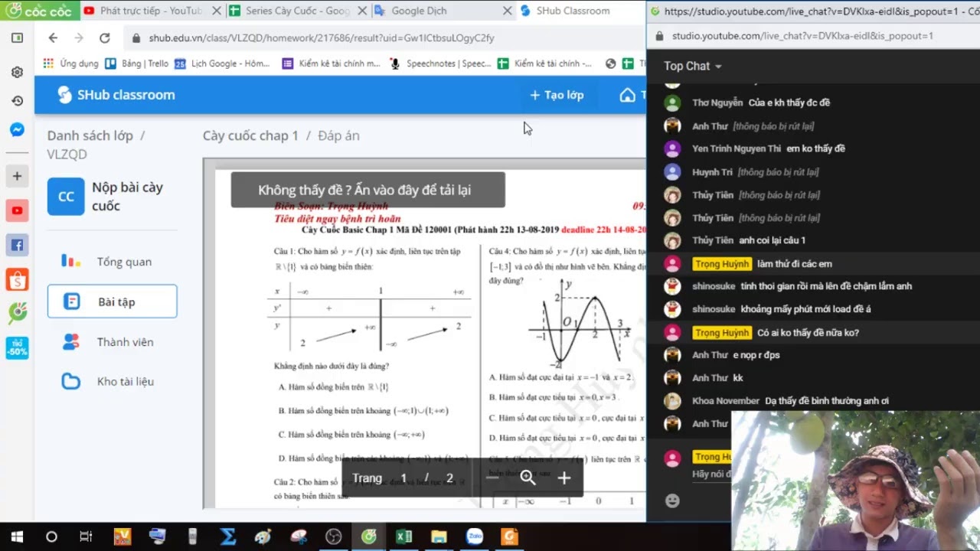Open File Explorer from the taskbar
980x551 pixels.
point(439,536)
